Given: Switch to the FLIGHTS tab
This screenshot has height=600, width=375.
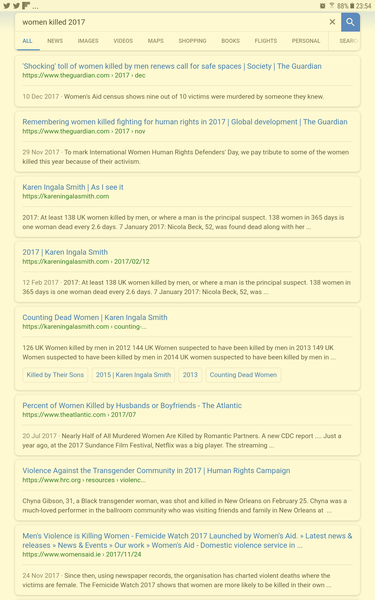Looking at the screenshot, I should 266,41.
